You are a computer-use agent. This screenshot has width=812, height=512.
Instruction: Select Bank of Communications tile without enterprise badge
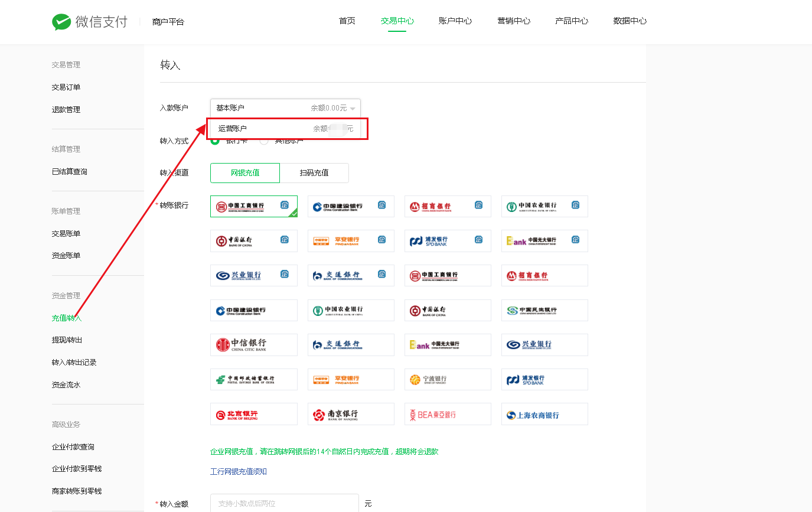pos(351,345)
